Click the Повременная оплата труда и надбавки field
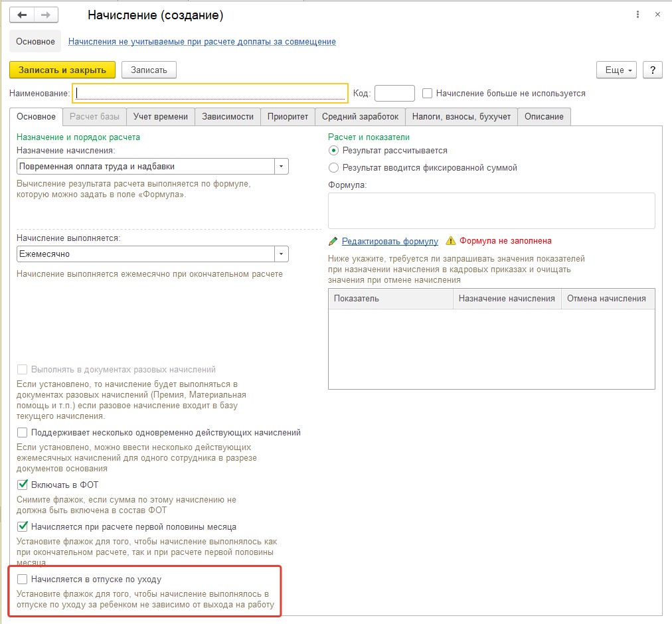672x624 pixels. click(x=145, y=166)
